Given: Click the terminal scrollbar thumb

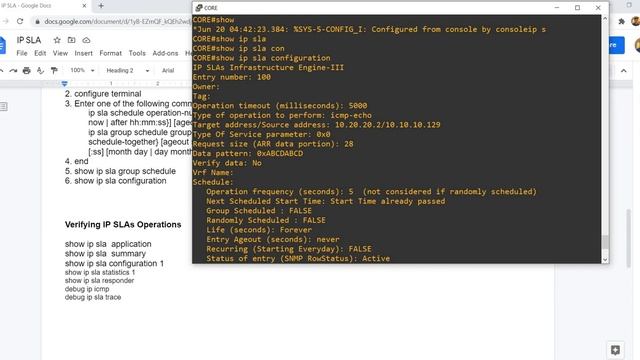Looking at the screenshot, I should [x=605, y=242].
